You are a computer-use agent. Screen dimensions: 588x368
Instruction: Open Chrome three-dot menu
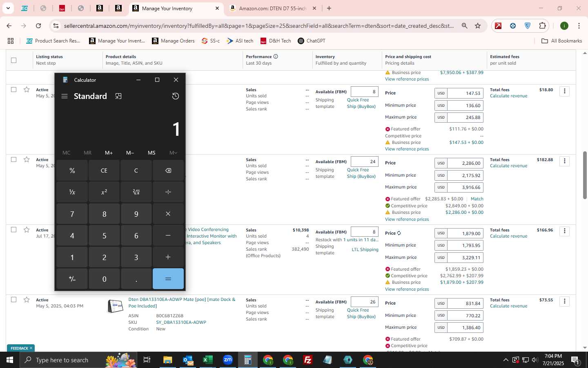(579, 26)
